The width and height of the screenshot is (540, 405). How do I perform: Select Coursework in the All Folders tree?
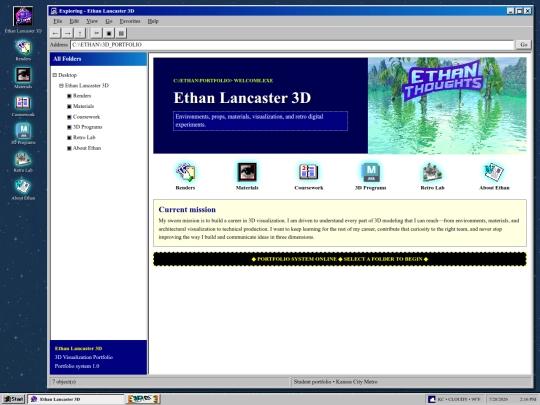(86, 117)
